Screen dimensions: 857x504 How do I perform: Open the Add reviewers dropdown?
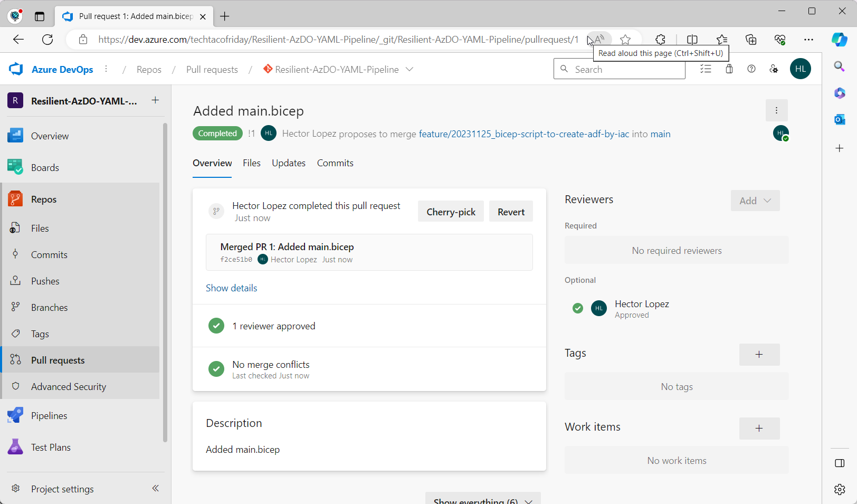[755, 201]
